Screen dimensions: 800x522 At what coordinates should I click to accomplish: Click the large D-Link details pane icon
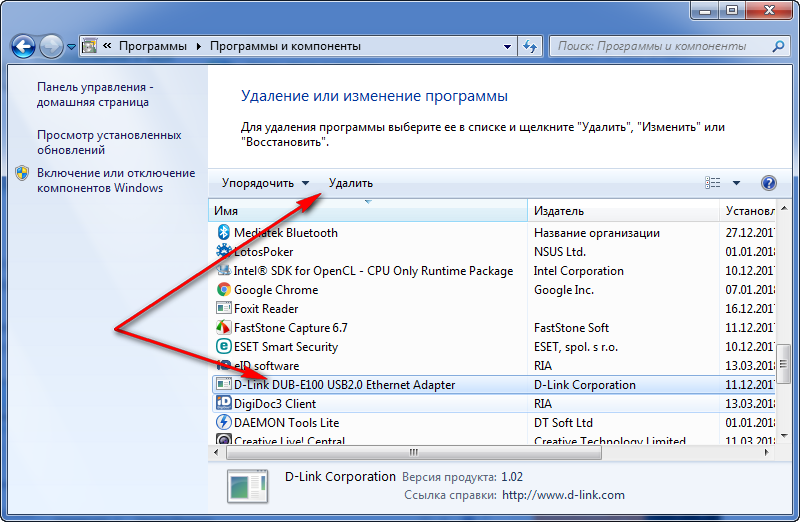(247, 487)
